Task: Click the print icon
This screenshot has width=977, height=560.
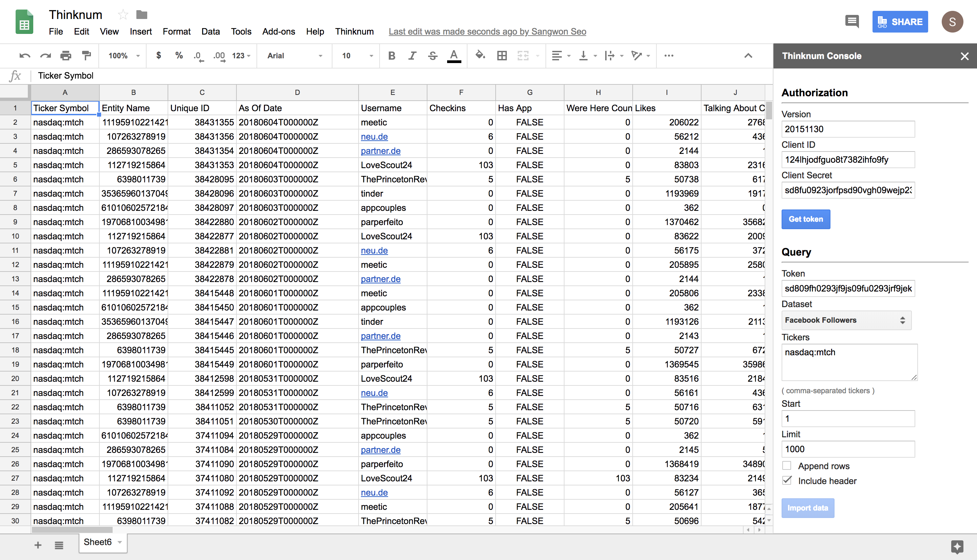Action: 66,56
